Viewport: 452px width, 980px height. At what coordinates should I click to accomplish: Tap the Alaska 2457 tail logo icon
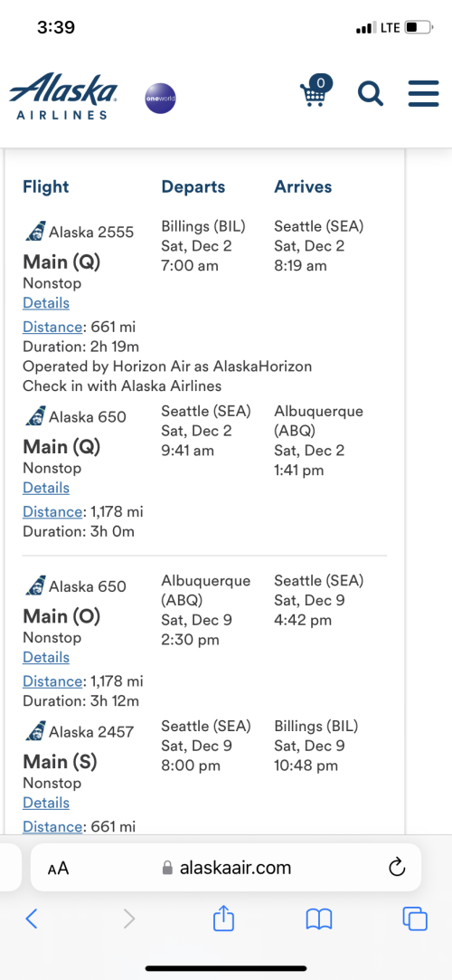(35, 730)
